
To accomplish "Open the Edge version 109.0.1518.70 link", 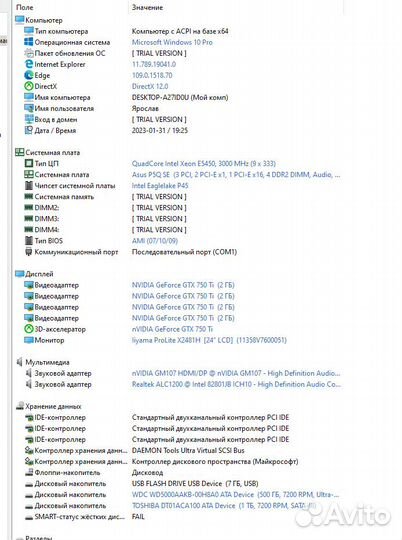I will (152, 75).
